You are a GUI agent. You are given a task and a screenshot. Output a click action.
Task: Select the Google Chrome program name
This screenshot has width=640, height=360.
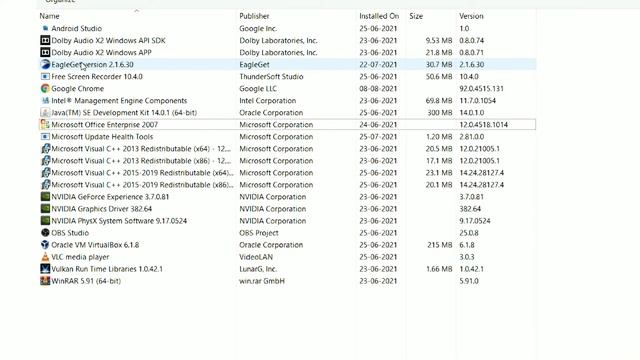click(x=77, y=89)
